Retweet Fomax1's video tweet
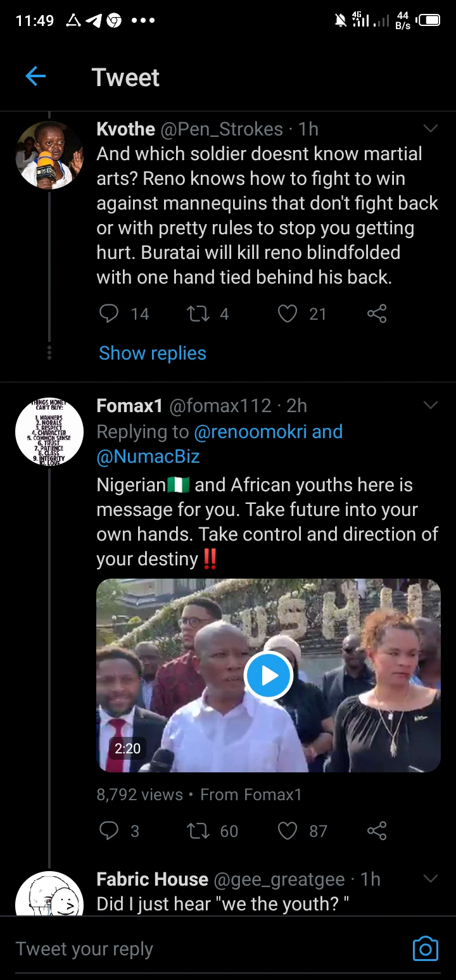456x980 pixels. [199, 831]
